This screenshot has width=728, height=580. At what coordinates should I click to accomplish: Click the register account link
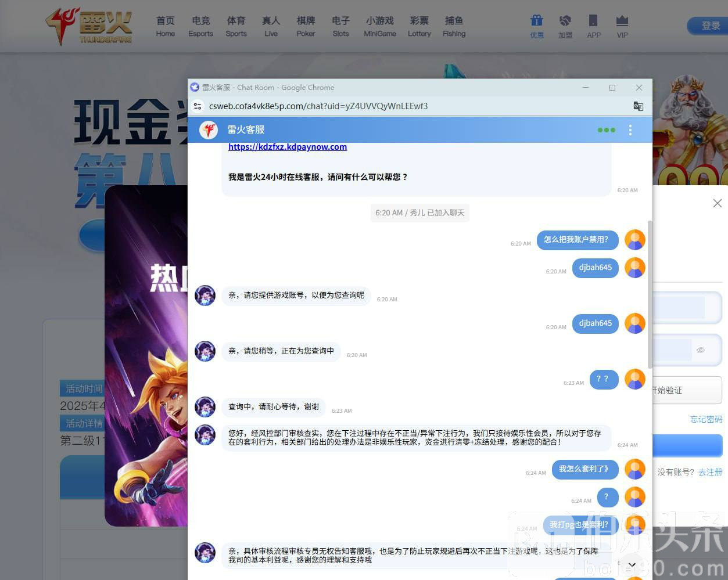710,472
